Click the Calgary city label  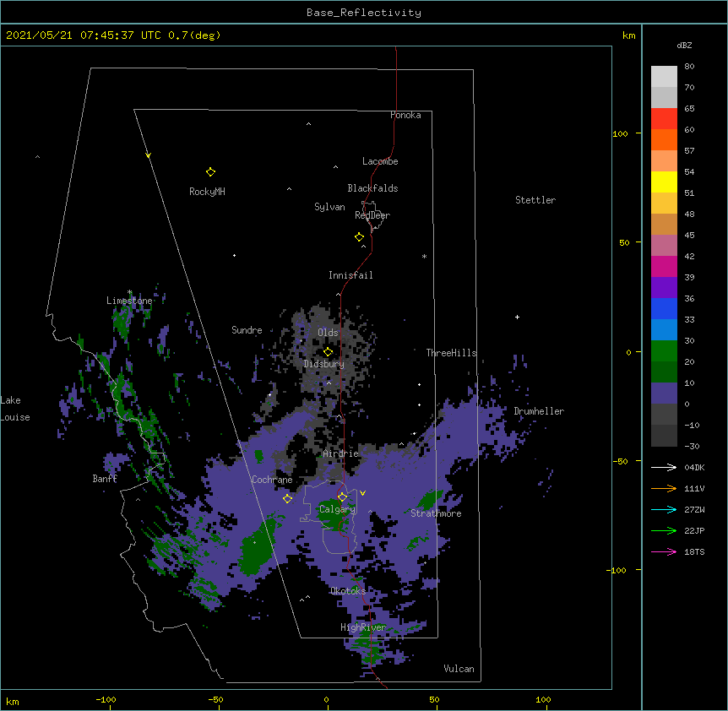tap(337, 509)
